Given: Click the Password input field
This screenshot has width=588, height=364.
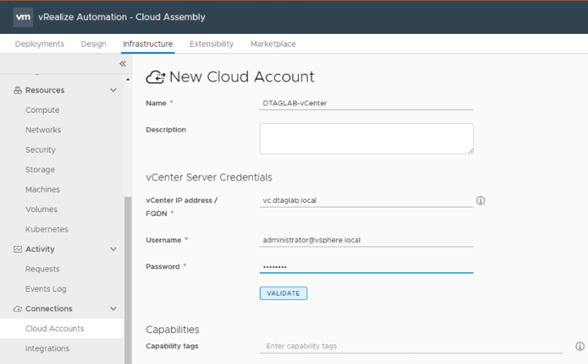Looking at the screenshot, I should click(x=366, y=266).
